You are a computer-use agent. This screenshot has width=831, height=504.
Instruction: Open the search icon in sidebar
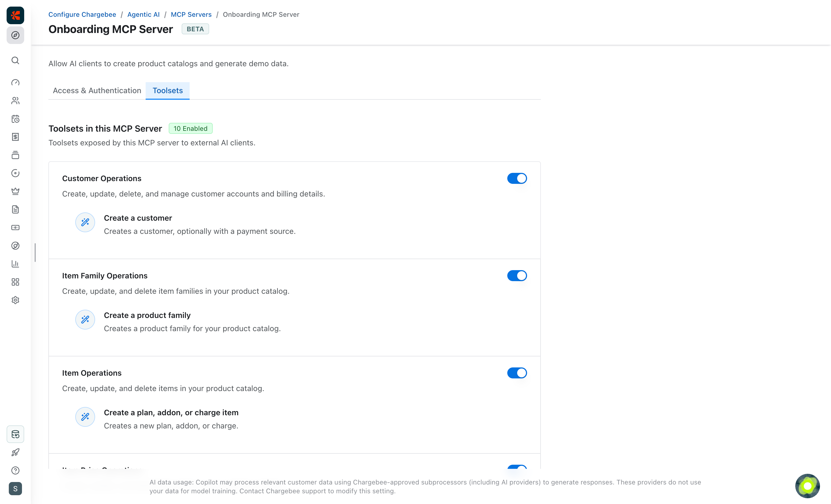point(15,60)
